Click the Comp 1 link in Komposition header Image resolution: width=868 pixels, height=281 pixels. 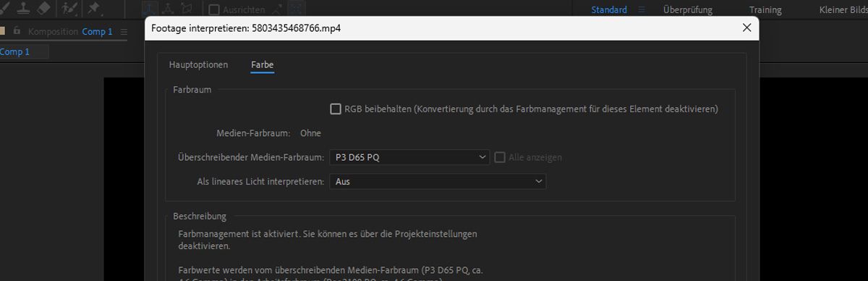point(98,32)
